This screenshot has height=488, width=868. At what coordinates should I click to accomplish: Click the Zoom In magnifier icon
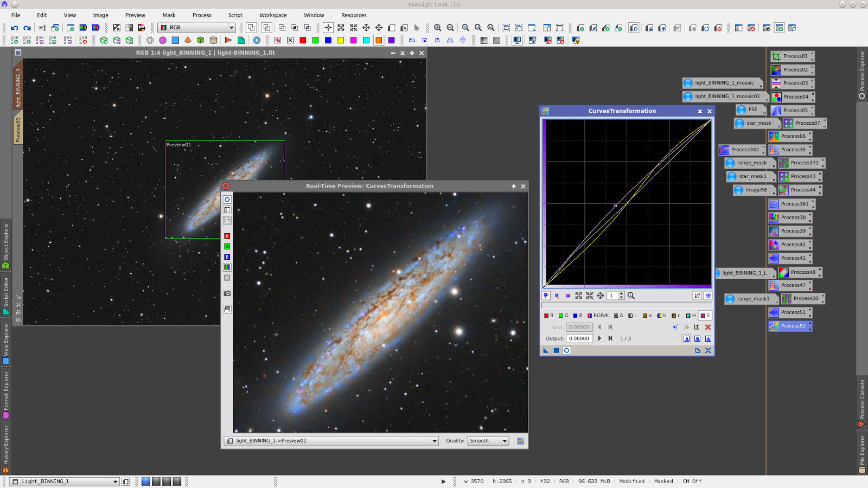[437, 28]
